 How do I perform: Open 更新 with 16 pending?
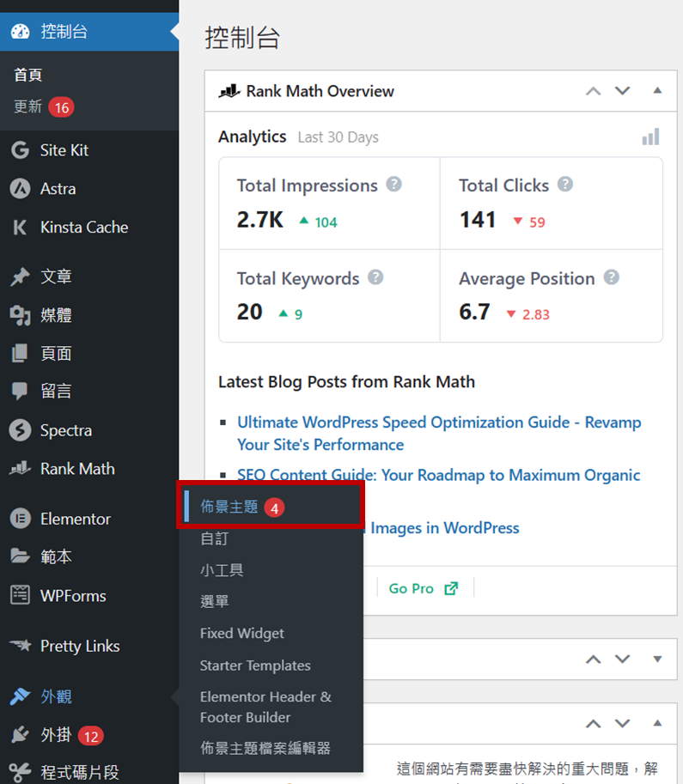[28, 106]
